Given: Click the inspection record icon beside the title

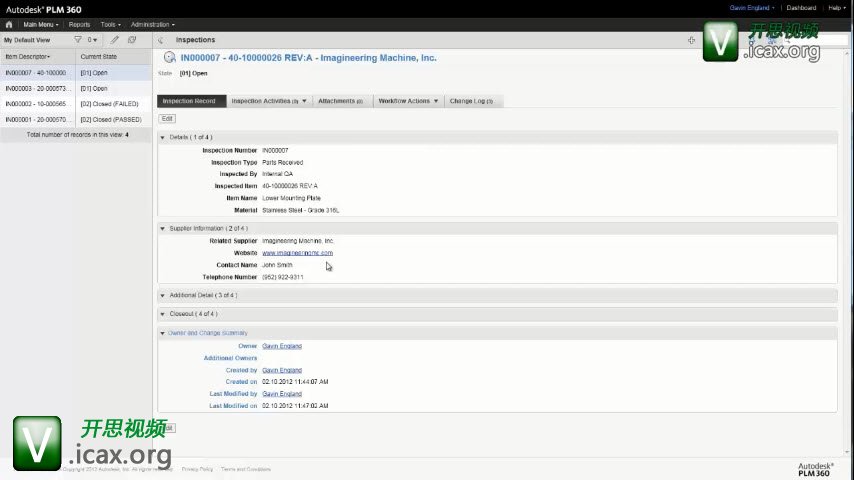Looking at the screenshot, I should 169,57.
